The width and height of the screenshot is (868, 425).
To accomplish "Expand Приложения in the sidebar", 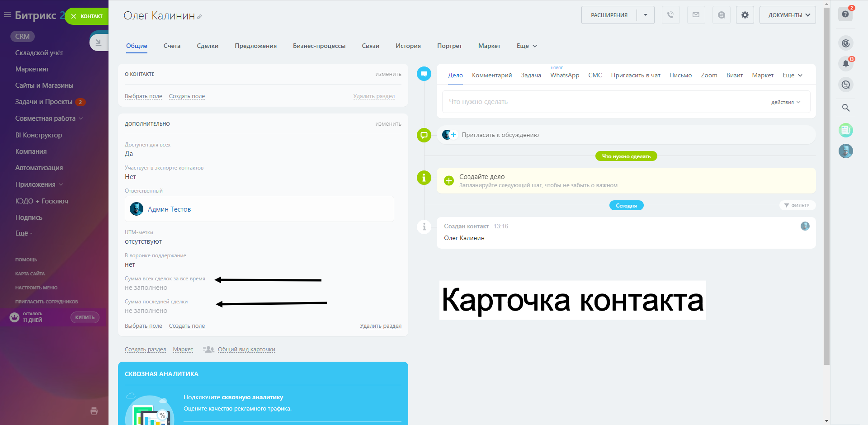I will (x=39, y=184).
